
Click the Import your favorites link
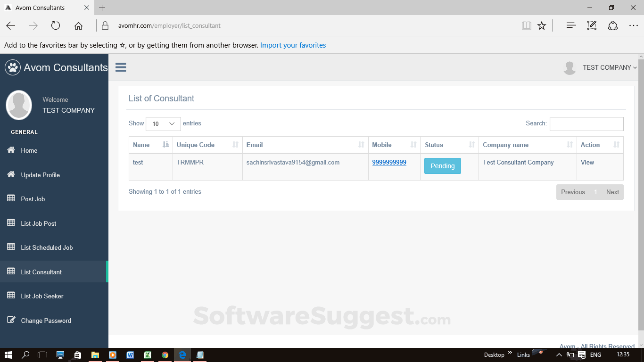pyautogui.click(x=293, y=45)
